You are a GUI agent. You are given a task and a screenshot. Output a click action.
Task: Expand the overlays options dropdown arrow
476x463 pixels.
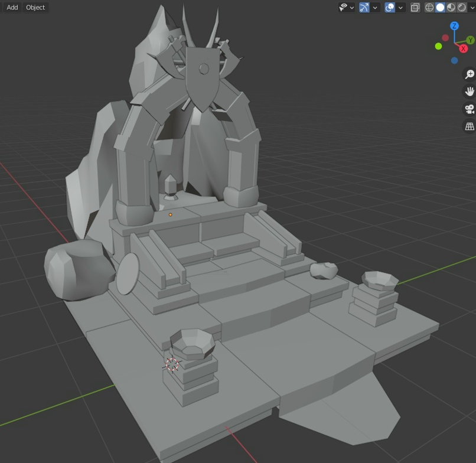coord(401,7)
